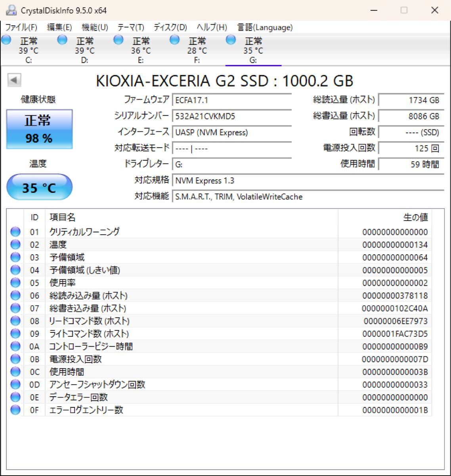Image resolution: width=451 pixels, height=476 pixels.
Task: Click the blue dot next to 電源投入回数 row
Action: tap(15, 359)
